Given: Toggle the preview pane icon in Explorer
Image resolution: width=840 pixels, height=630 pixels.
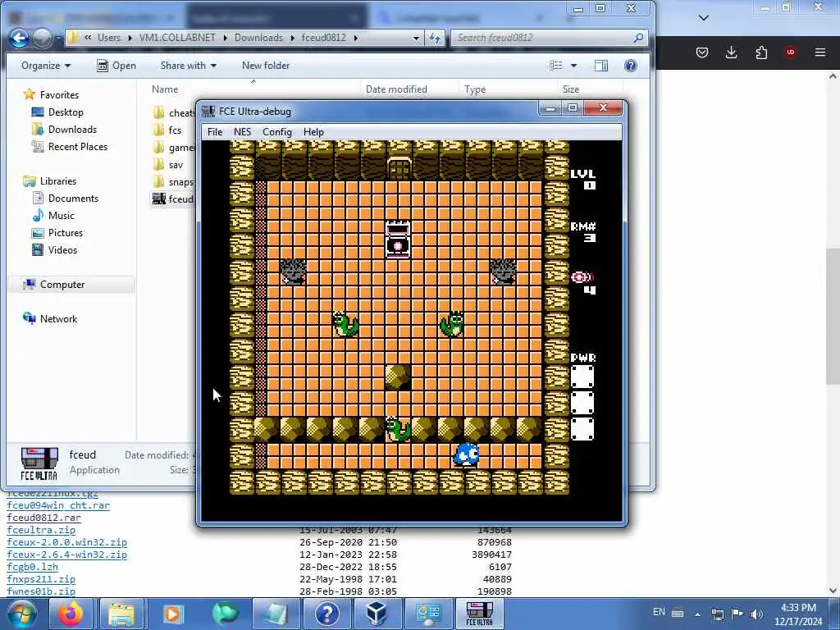Looking at the screenshot, I should pos(601,66).
